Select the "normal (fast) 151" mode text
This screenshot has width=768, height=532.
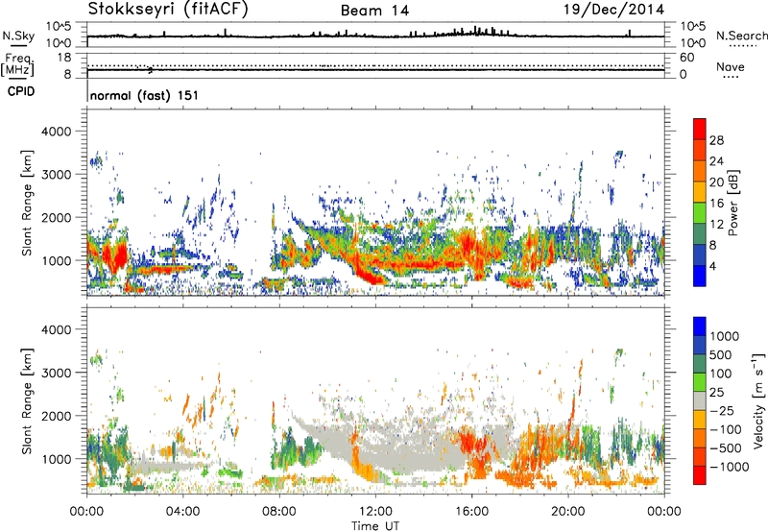[144, 95]
